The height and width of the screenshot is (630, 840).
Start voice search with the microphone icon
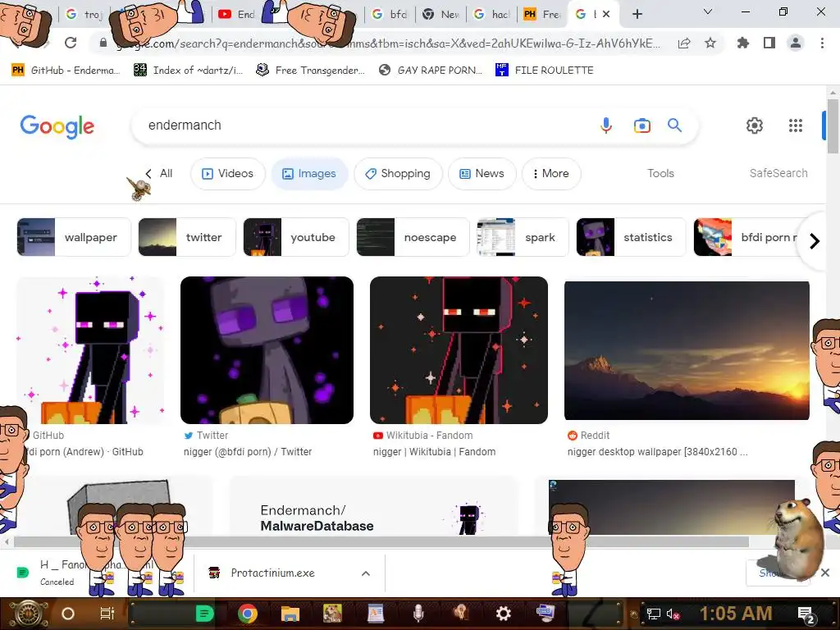click(606, 126)
